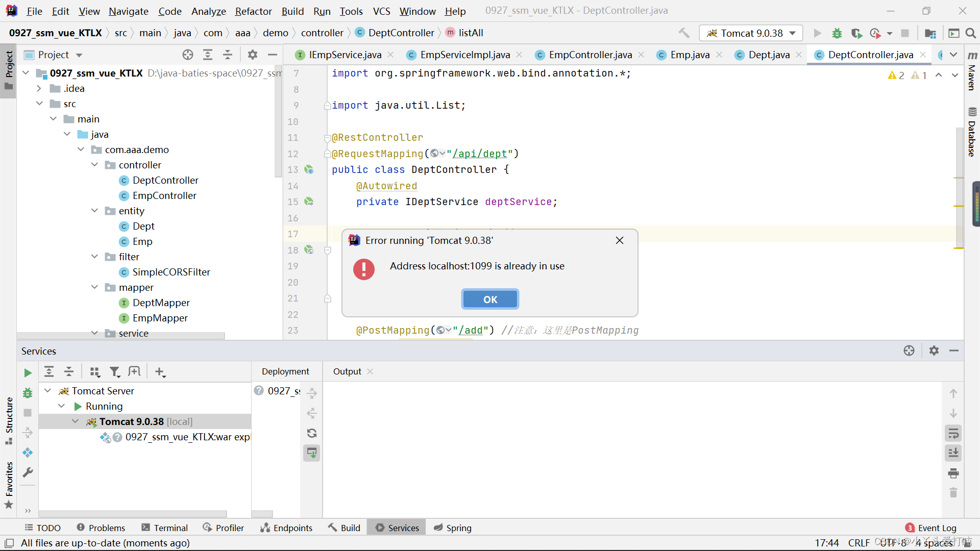This screenshot has height=551, width=980.
Task: Click the gutter bean icon on line 13
Action: [309, 169]
